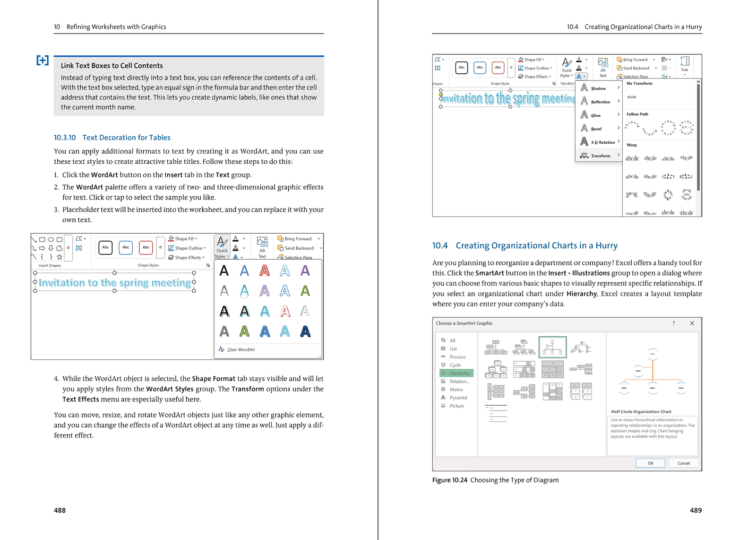
Task: Click the 'Invitation to the spring meeting' WordArt text
Action: 115,282
